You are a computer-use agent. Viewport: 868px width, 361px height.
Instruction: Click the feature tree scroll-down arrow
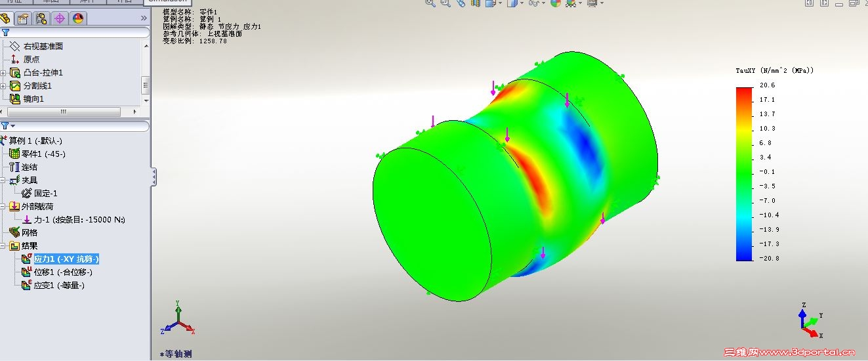tap(146, 101)
